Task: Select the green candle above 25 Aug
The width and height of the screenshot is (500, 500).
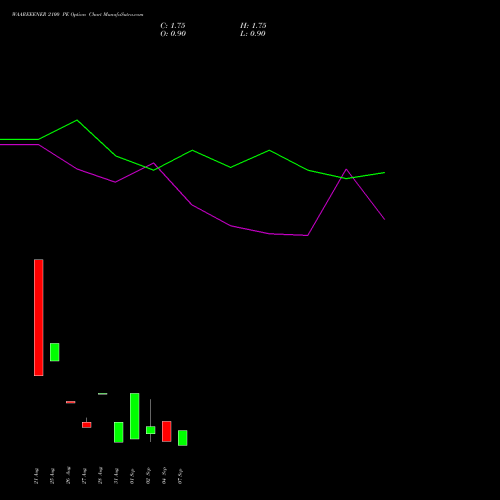Action: pos(55,352)
